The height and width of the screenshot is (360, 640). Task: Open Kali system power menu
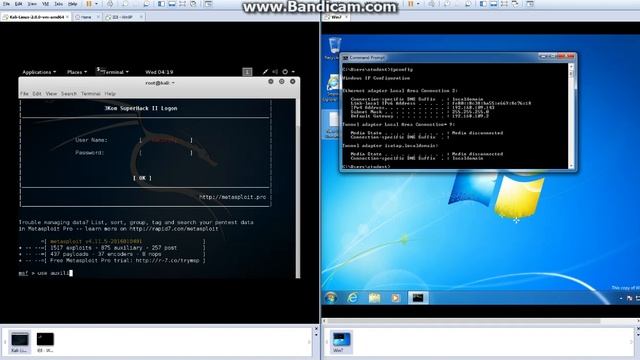(x=288, y=72)
